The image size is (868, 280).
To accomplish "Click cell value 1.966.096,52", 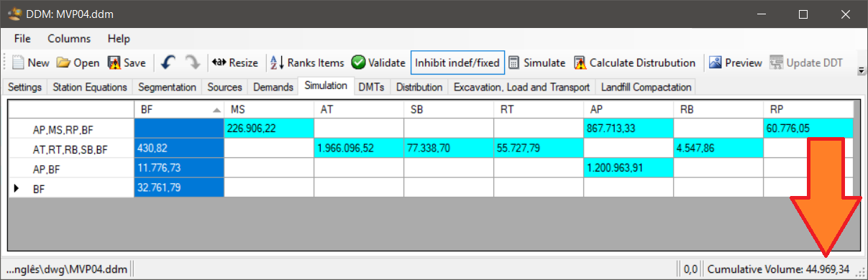I will [x=359, y=149].
